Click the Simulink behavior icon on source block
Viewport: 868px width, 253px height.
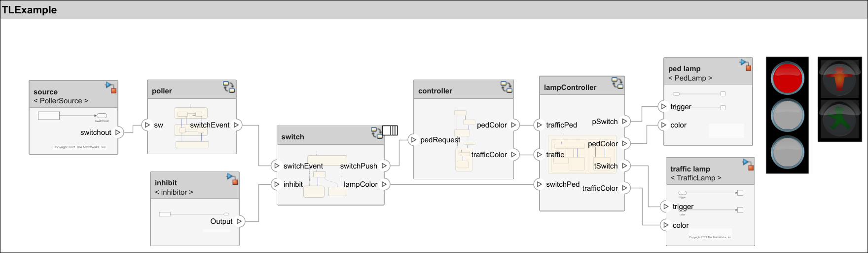111,87
